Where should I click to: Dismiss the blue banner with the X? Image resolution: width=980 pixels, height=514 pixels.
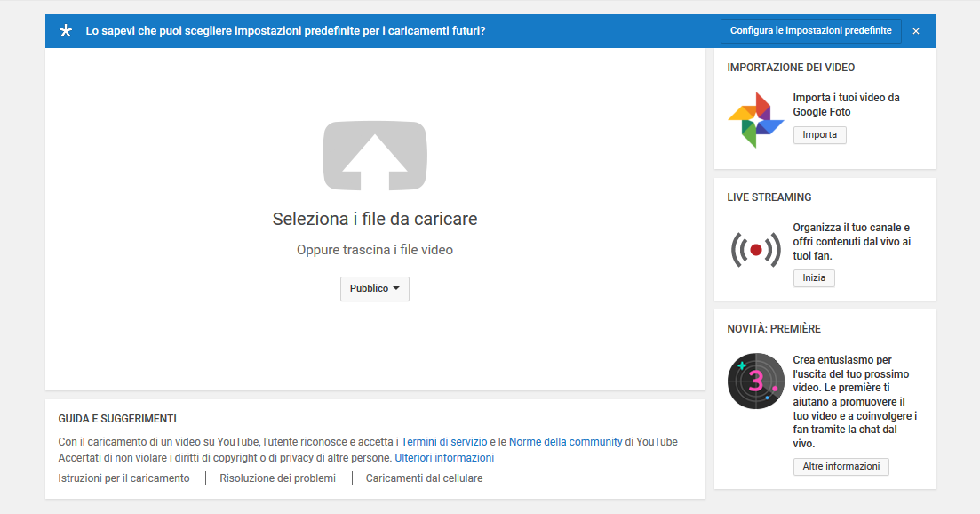[x=916, y=31]
